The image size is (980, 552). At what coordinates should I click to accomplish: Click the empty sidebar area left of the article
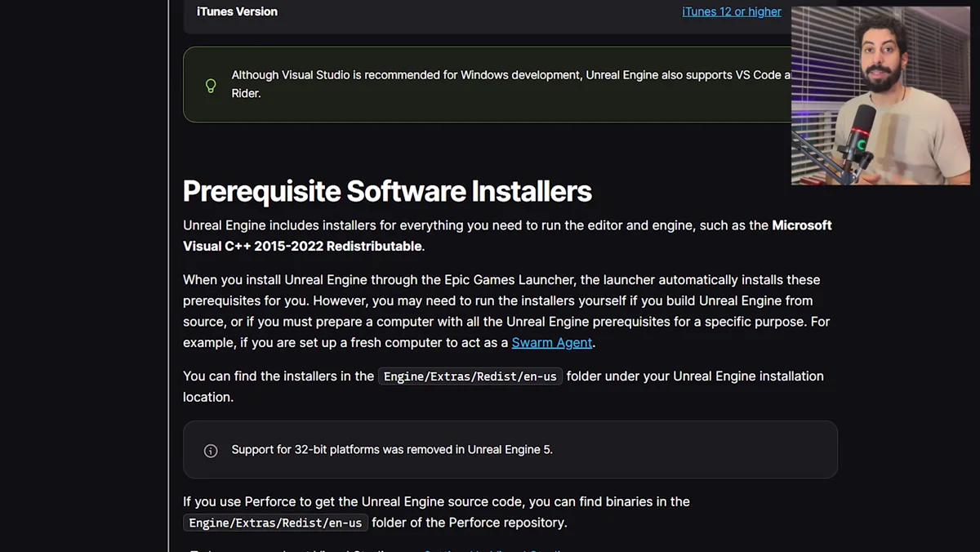point(82,286)
